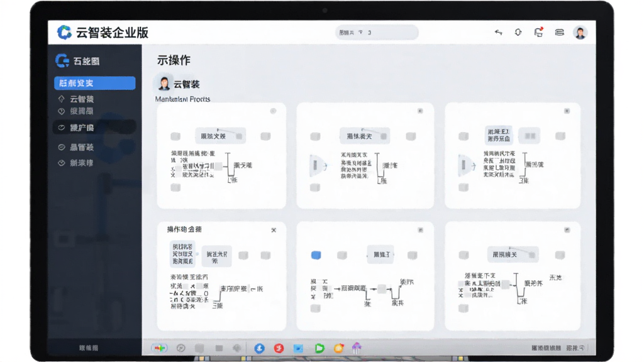Open the blue square app in the taskbar
This screenshot has width=644, height=362.
pos(298,348)
